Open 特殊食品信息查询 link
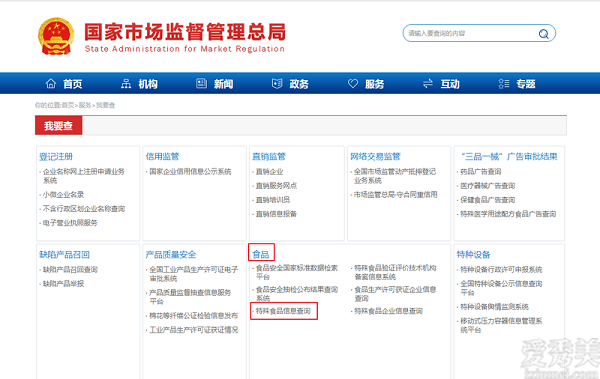 coord(283,311)
